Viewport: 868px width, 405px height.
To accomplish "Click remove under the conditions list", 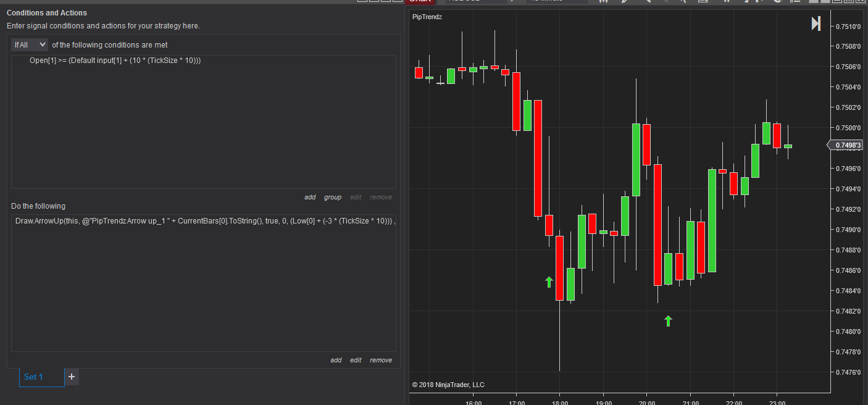I will (x=381, y=197).
